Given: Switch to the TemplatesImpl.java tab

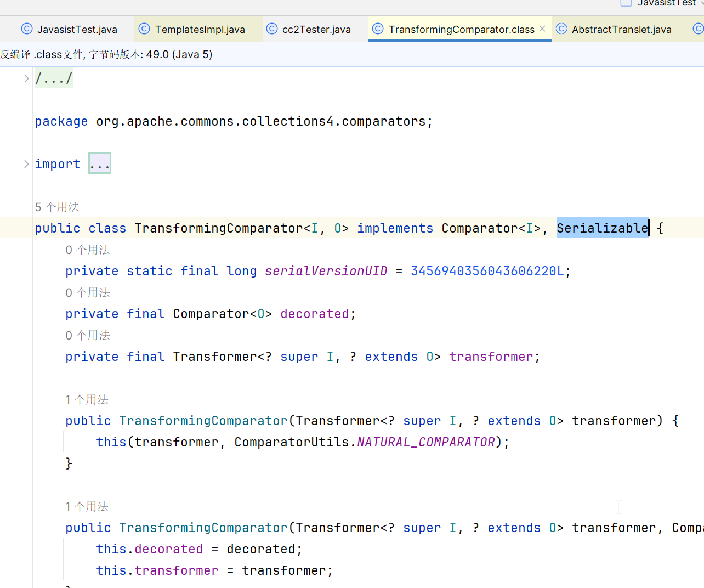Looking at the screenshot, I should pyautogui.click(x=200, y=30).
